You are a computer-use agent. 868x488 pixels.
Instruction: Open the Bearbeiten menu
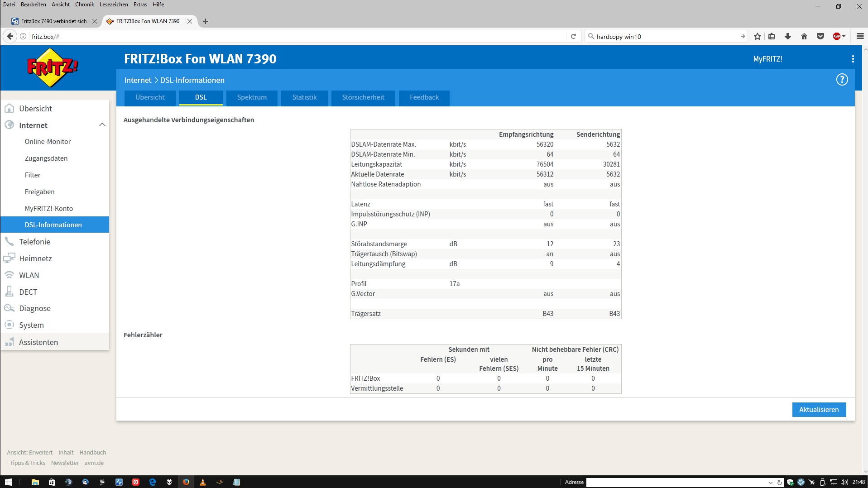33,5
